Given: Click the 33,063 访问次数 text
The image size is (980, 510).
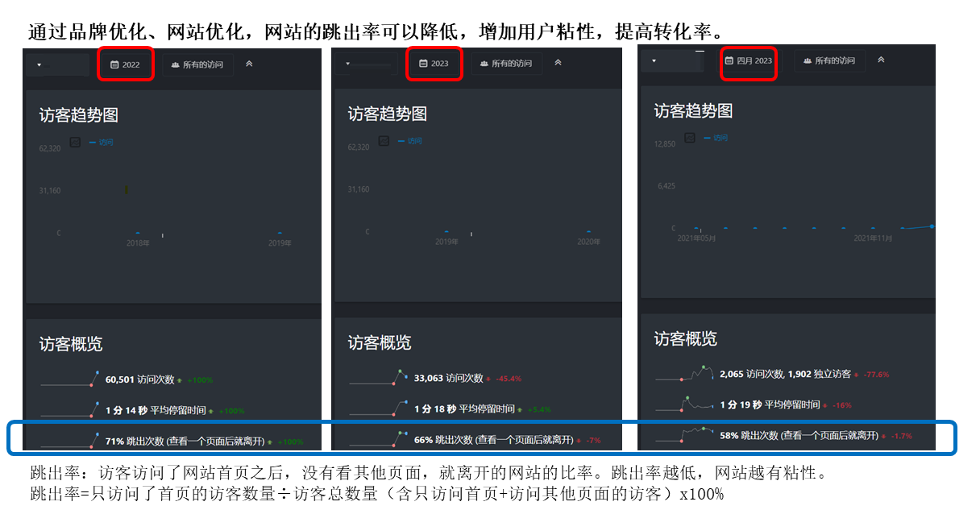Looking at the screenshot, I should pyautogui.click(x=449, y=378).
